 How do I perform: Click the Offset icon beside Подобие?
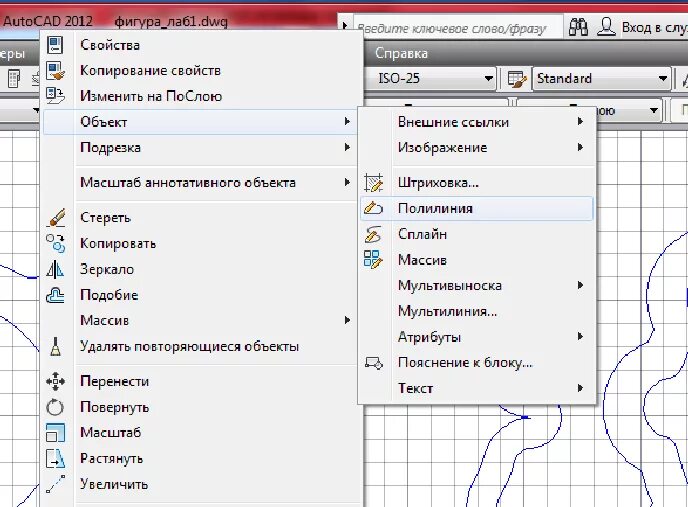(x=55, y=295)
